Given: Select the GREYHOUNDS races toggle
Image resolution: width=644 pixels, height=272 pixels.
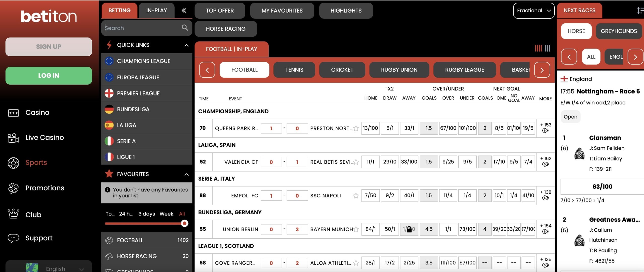Looking at the screenshot, I should [x=619, y=31].
